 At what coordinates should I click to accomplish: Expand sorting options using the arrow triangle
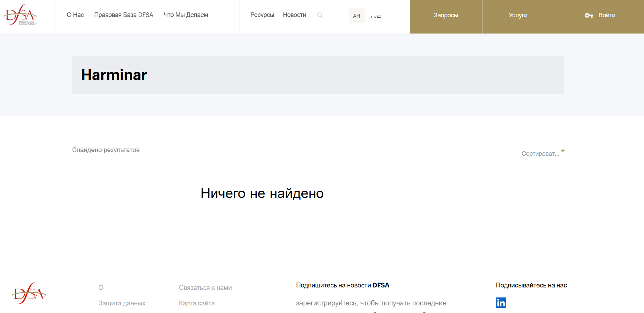pos(563,151)
